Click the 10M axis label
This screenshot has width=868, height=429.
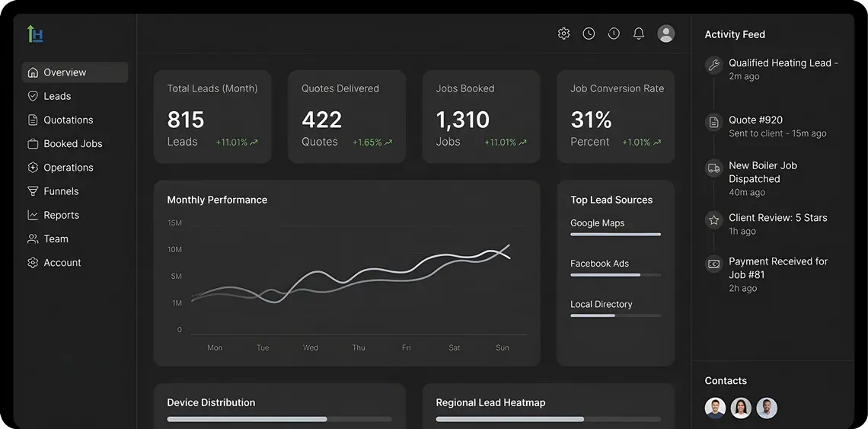pyautogui.click(x=174, y=250)
